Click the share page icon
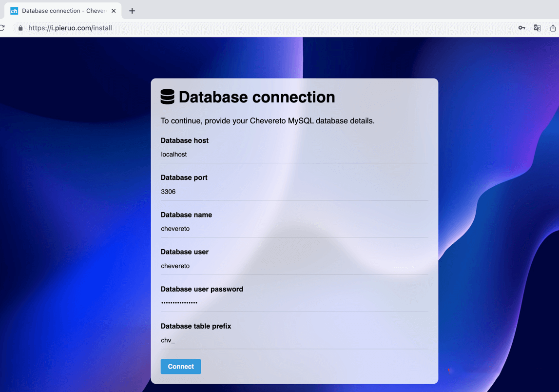Screen dimensions: 559x392 coord(553,28)
